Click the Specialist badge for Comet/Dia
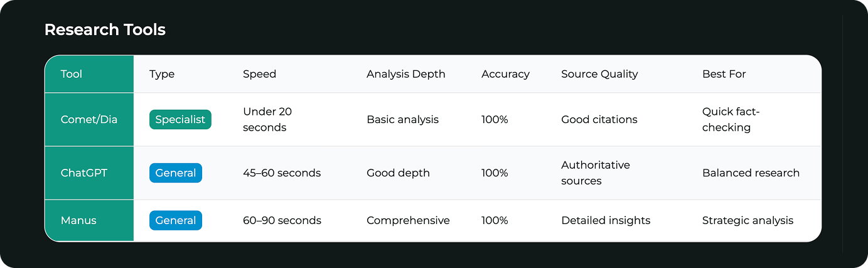868x268 pixels. click(x=180, y=119)
